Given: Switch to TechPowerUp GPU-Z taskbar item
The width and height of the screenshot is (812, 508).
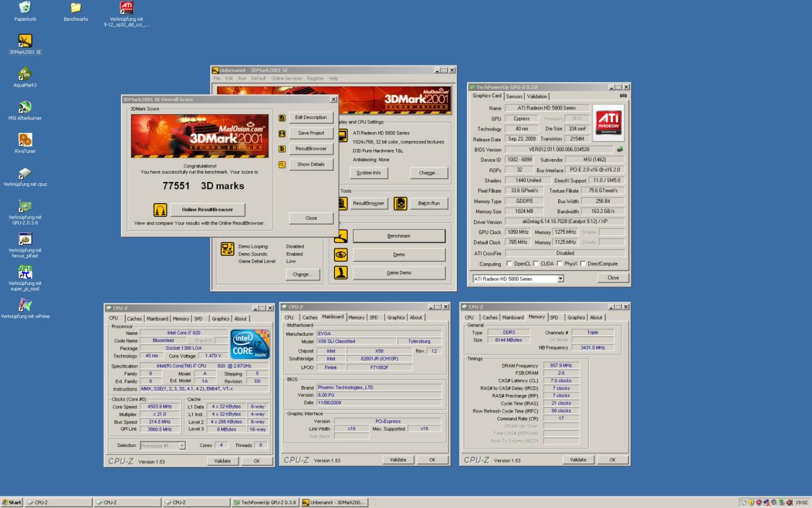Looking at the screenshot, I should (x=265, y=502).
